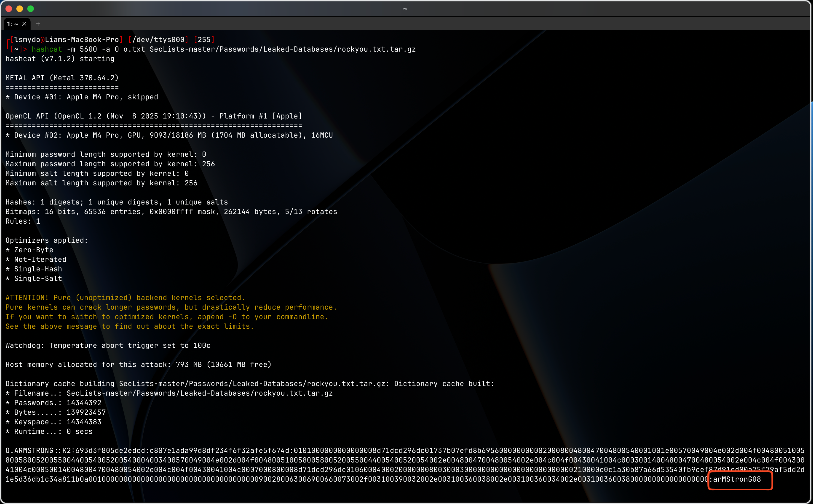Click the red close window button
Viewport: 813px width, 504px height.
tap(9, 9)
